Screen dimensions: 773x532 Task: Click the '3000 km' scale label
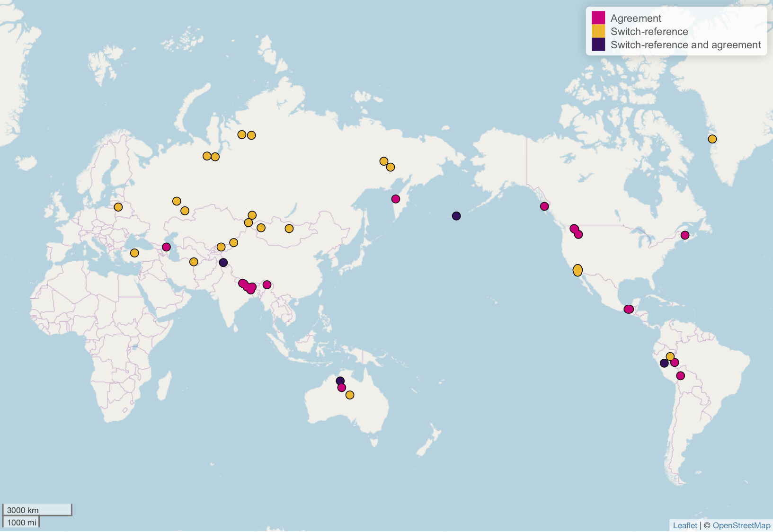23,510
